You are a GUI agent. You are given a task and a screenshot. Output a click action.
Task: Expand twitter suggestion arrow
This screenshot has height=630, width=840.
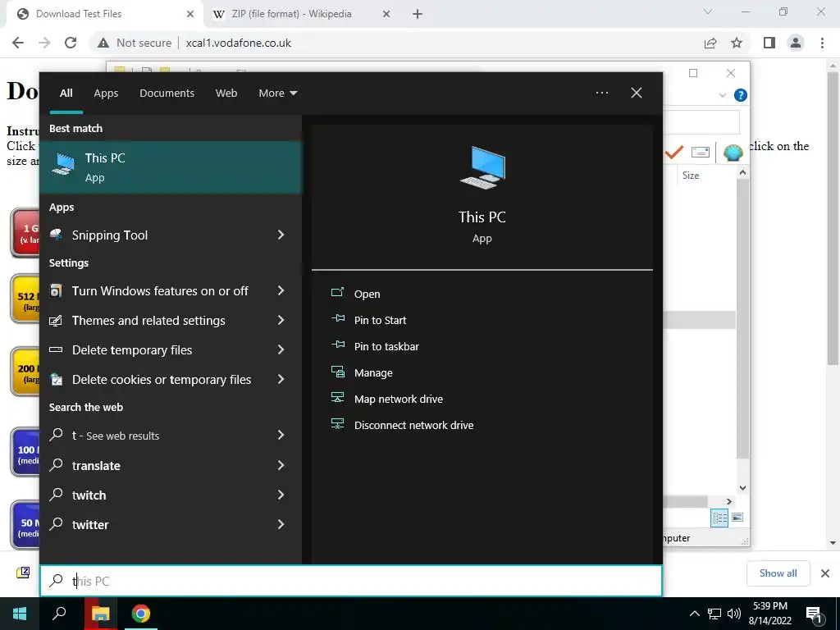(281, 524)
